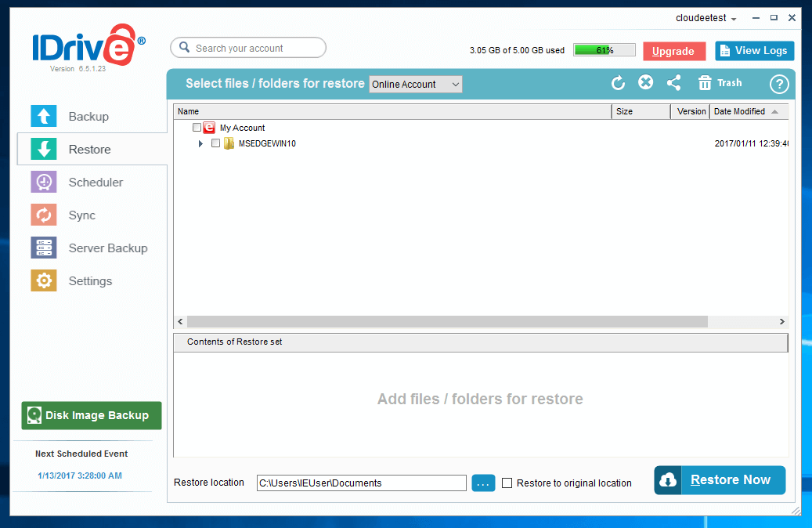Image resolution: width=812 pixels, height=528 pixels.
Task: Enable Restore to original location
Action: (x=507, y=483)
